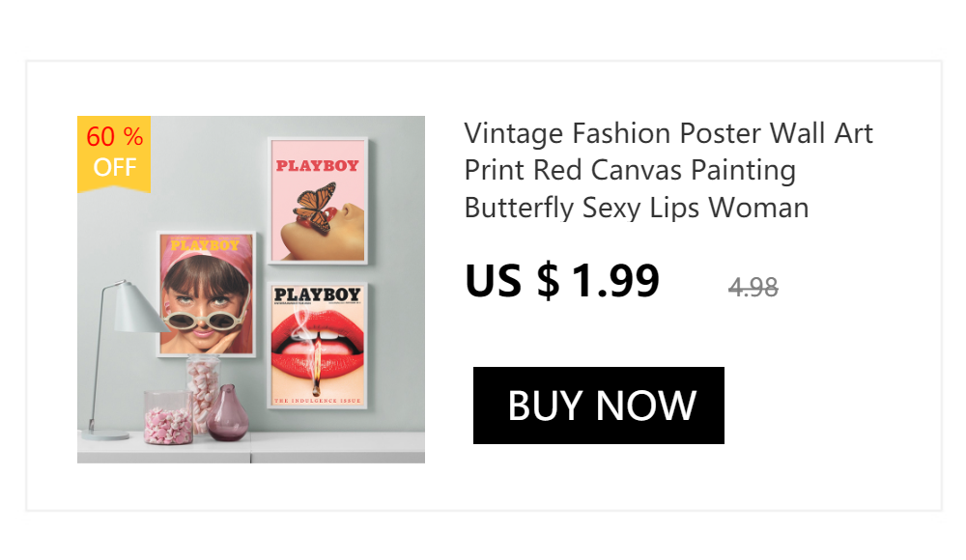The image size is (966, 560).
Task: Click the "Print Red Canvas Painting" title line
Action: click(x=630, y=170)
